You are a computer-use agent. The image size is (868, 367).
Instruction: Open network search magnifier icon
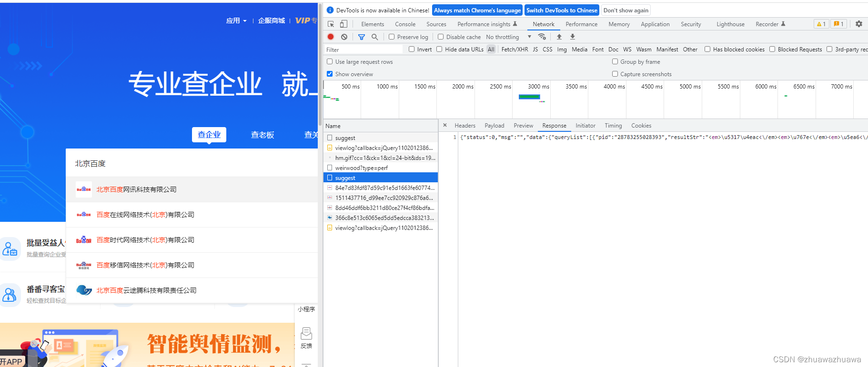click(x=375, y=37)
